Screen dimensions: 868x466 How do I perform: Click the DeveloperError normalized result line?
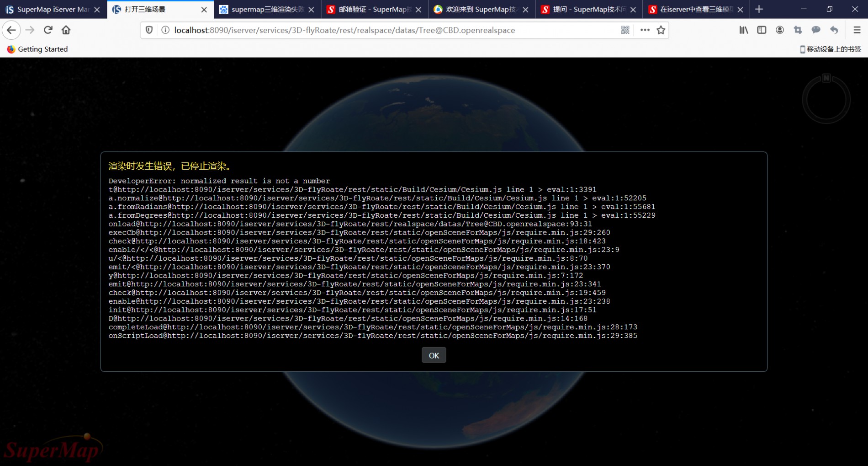tap(219, 181)
